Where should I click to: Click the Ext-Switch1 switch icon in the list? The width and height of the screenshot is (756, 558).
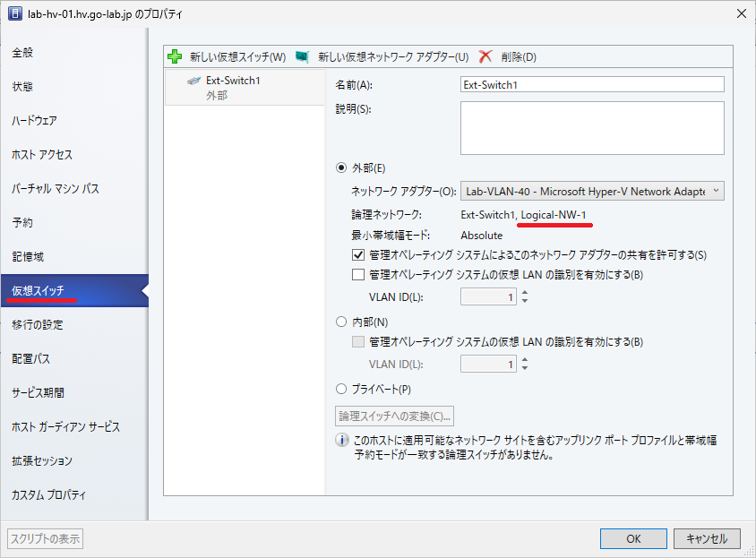(x=193, y=81)
